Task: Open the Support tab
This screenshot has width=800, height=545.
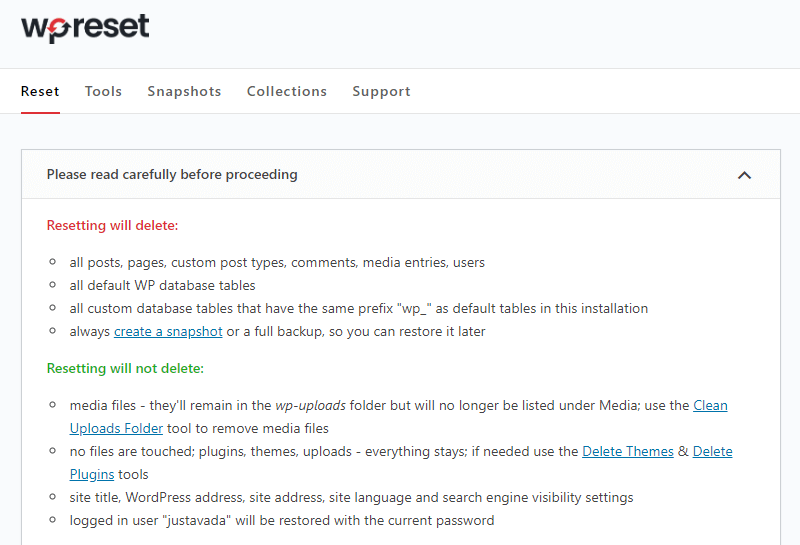Action: pyautogui.click(x=381, y=91)
